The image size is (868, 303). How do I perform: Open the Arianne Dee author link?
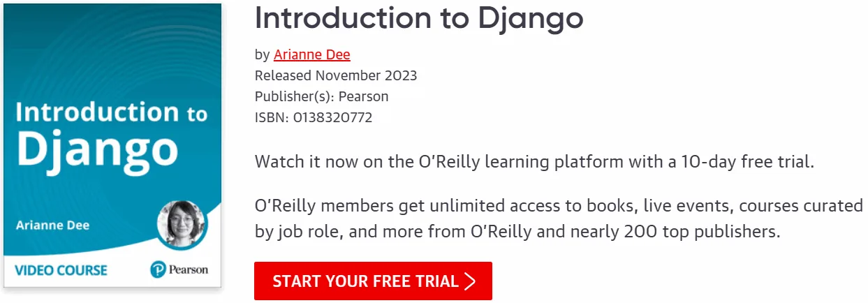(x=312, y=54)
